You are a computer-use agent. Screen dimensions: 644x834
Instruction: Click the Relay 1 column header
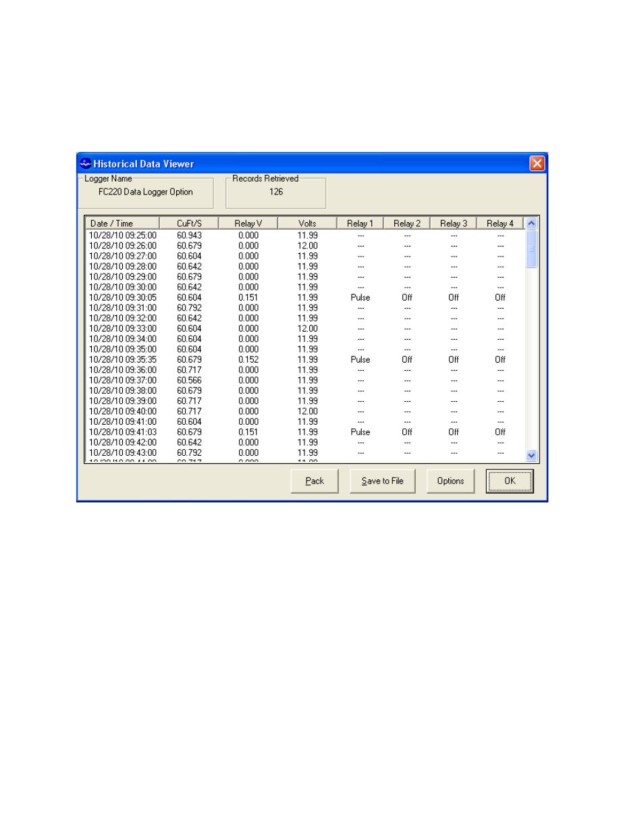point(360,224)
